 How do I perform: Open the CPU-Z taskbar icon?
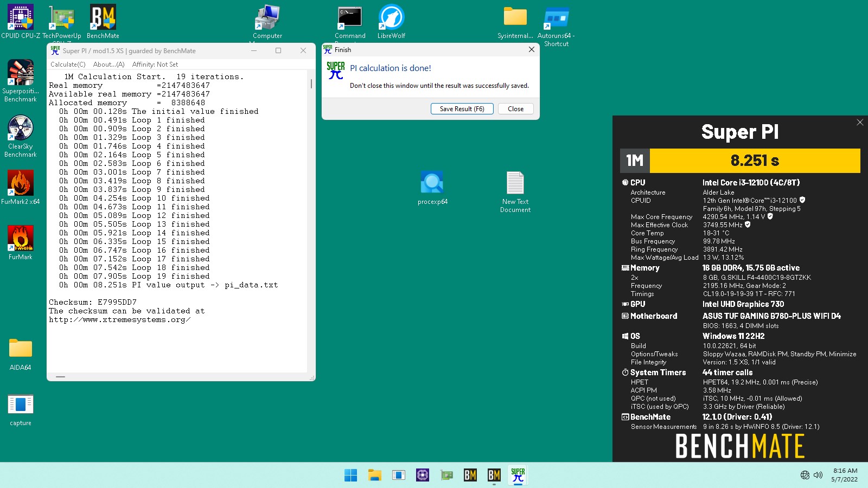[x=423, y=475]
